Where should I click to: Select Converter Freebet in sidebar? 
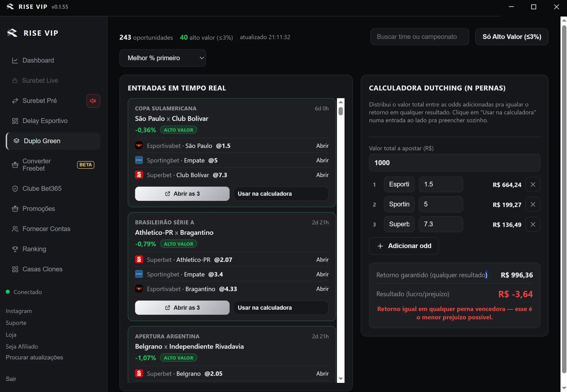(53, 165)
